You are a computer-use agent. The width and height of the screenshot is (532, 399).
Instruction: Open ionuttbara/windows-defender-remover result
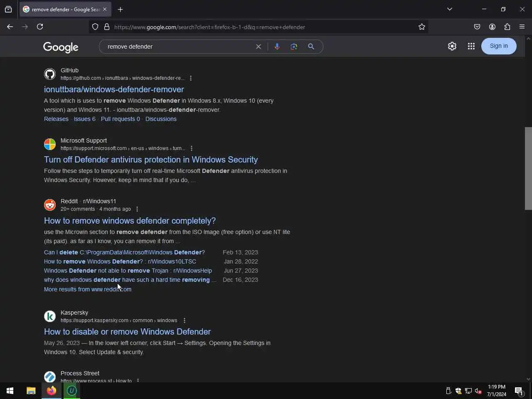tap(114, 89)
